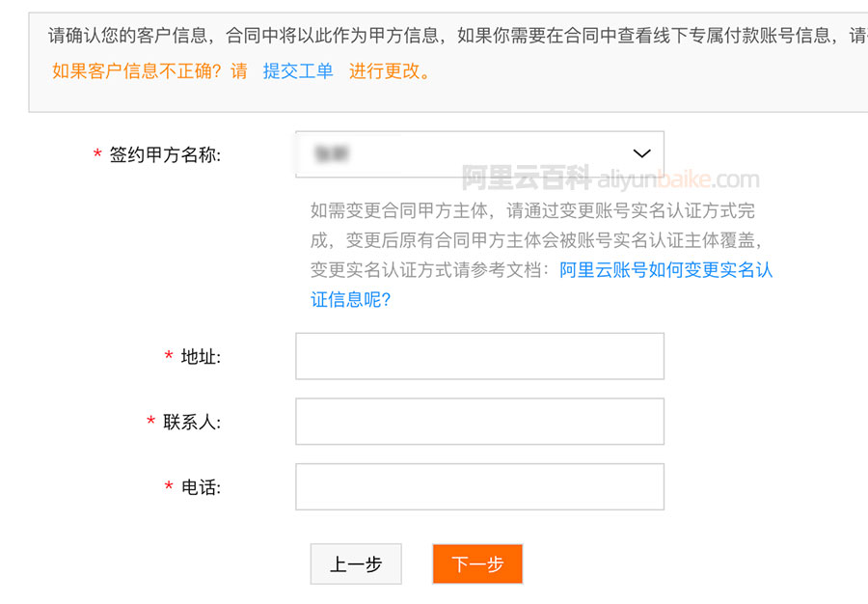The height and width of the screenshot is (604, 868).
Task: Proceed with the orange 下一步 button
Action: click(477, 564)
